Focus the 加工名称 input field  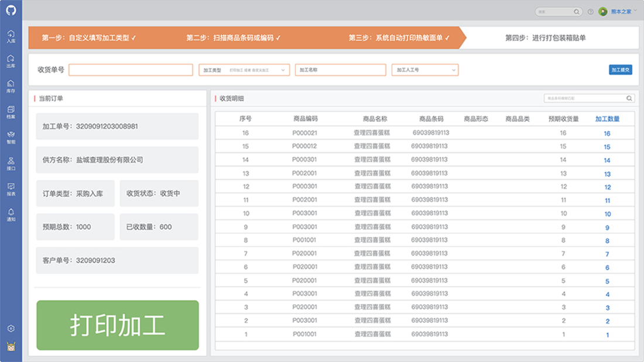pos(341,70)
